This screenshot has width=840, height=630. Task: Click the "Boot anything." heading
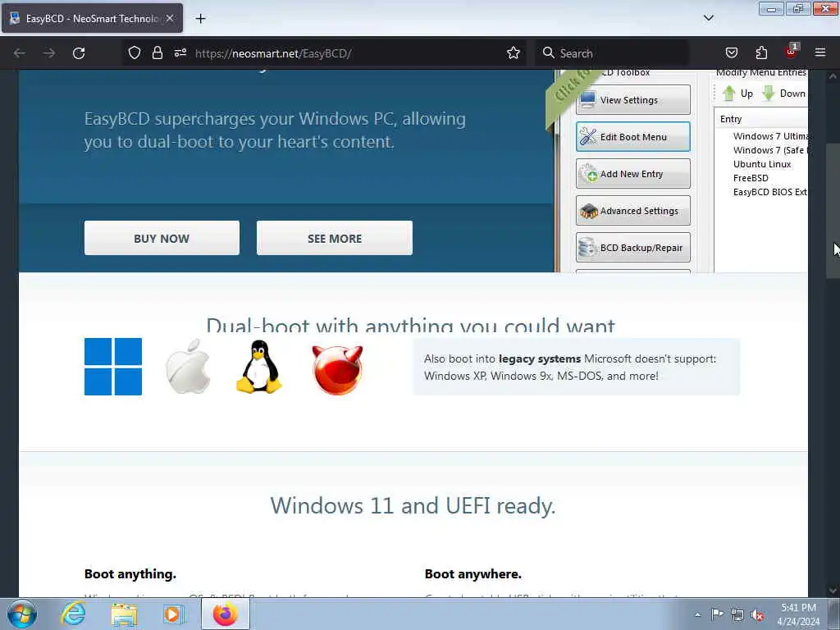point(130,574)
